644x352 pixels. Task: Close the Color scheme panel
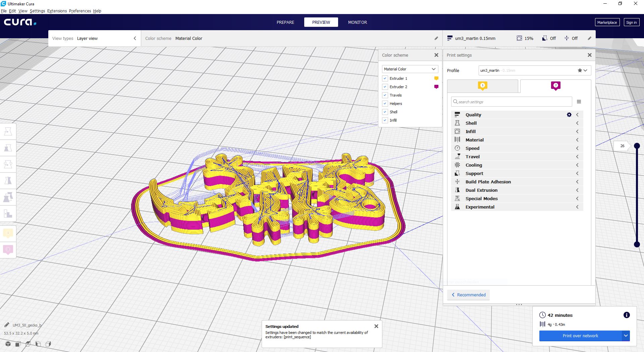click(436, 55)
